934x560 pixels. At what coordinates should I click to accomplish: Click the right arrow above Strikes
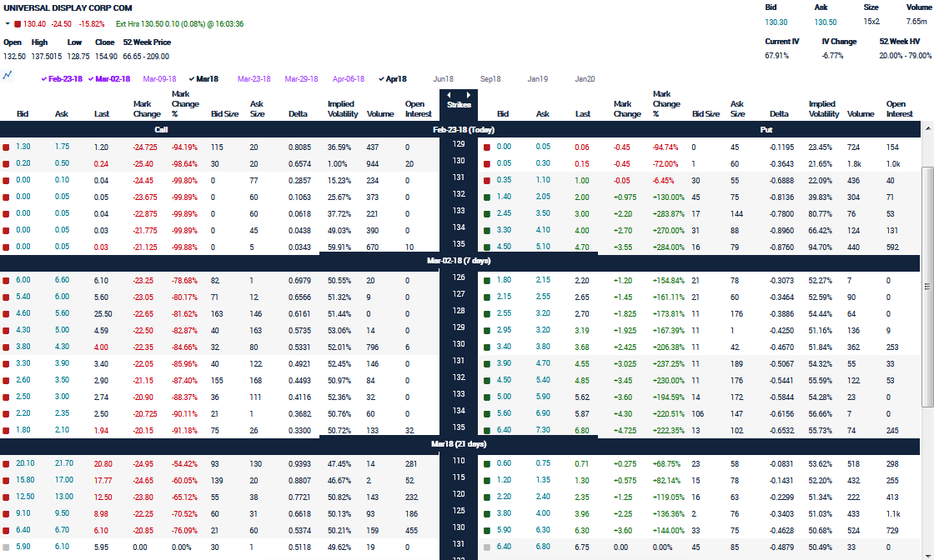[x=468, y=95]
